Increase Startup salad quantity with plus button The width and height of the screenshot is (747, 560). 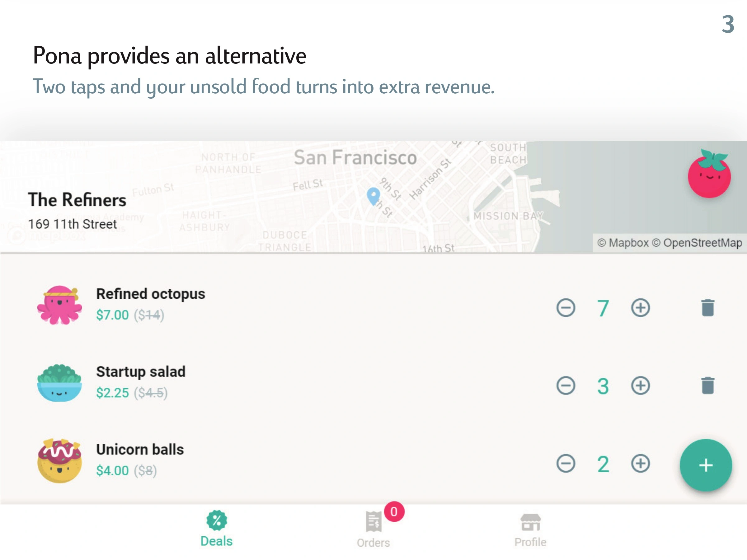pos(640,385)
